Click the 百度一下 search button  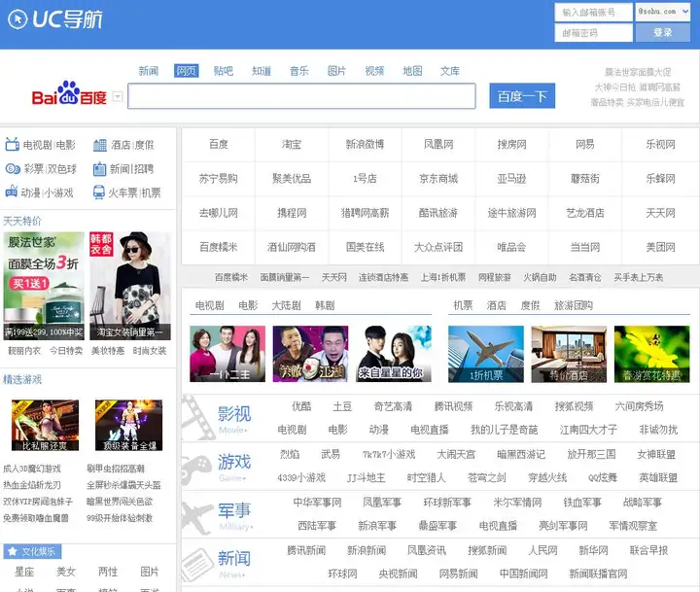[x=522, y=96]
